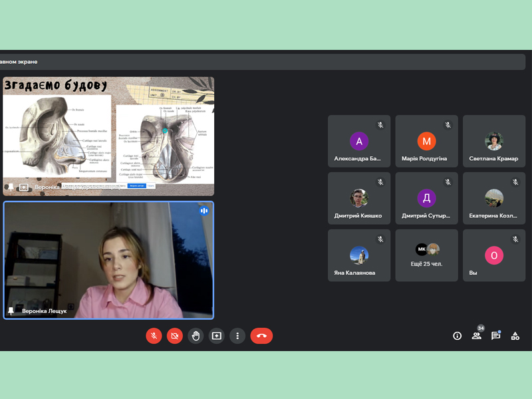Unpin Вероніка Лещук's video tile
The image size is (532, 399).
point(11,311)
